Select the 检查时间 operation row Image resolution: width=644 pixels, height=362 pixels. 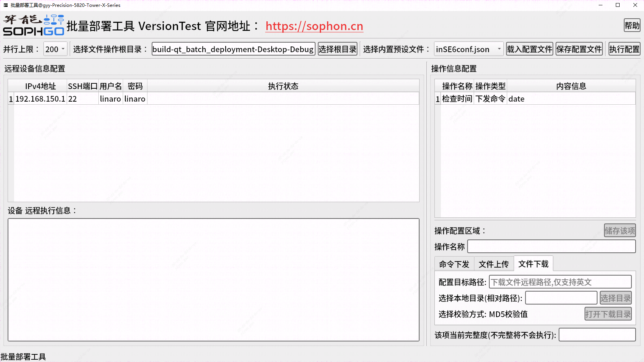[457, 99]
